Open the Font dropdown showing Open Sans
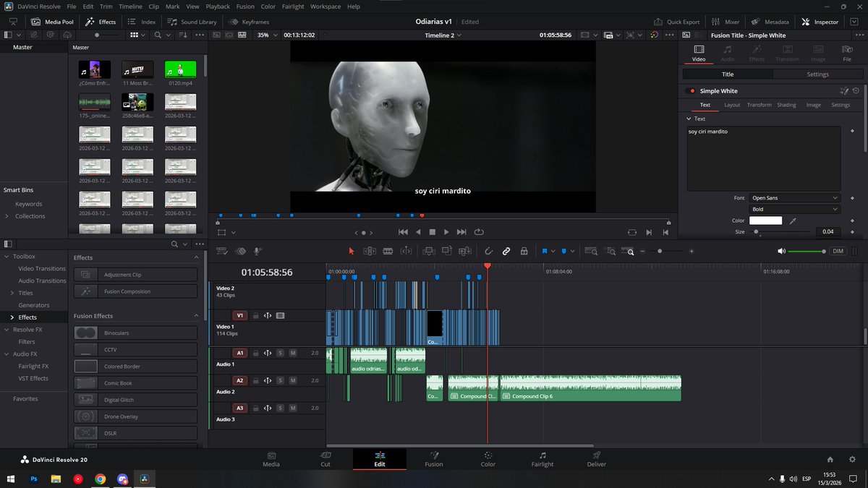Screen dimensions: 868x488 [794, 197]
